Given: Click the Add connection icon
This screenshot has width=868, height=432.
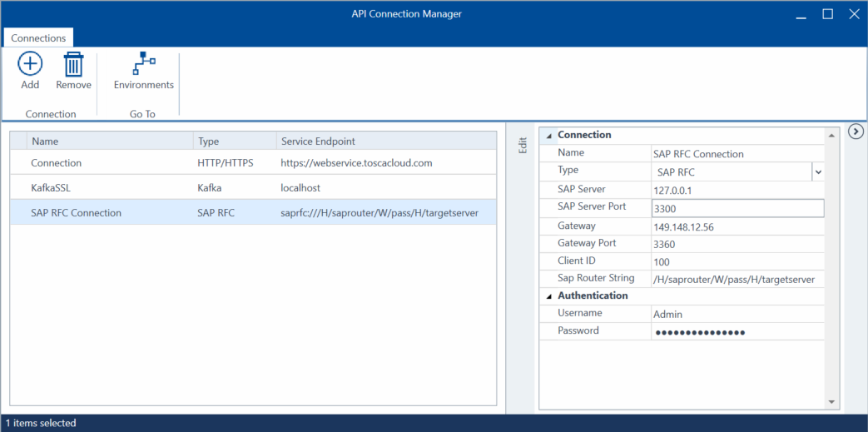Looking at the screenshot, I should point(30,65).
